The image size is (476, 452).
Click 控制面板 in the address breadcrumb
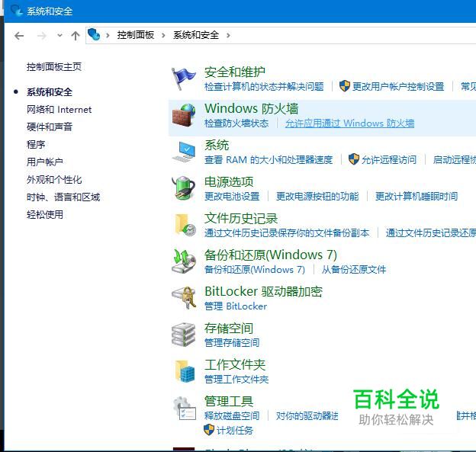pos(135,35)
